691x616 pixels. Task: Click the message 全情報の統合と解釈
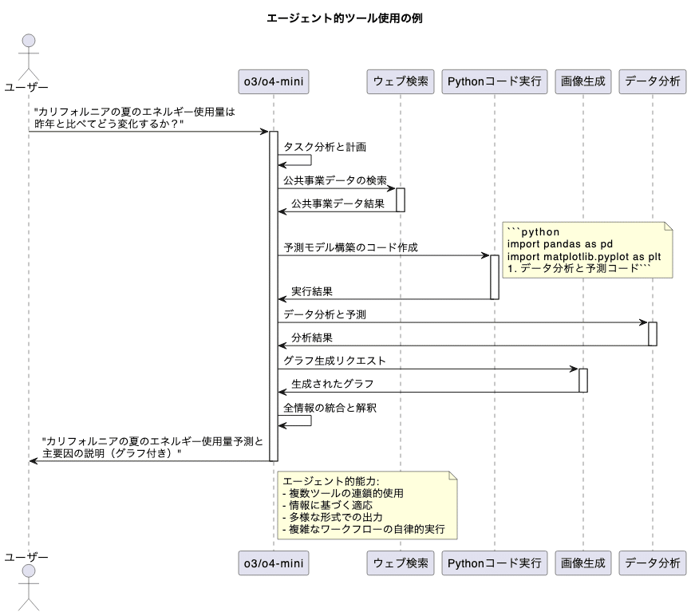click(330, 408)
